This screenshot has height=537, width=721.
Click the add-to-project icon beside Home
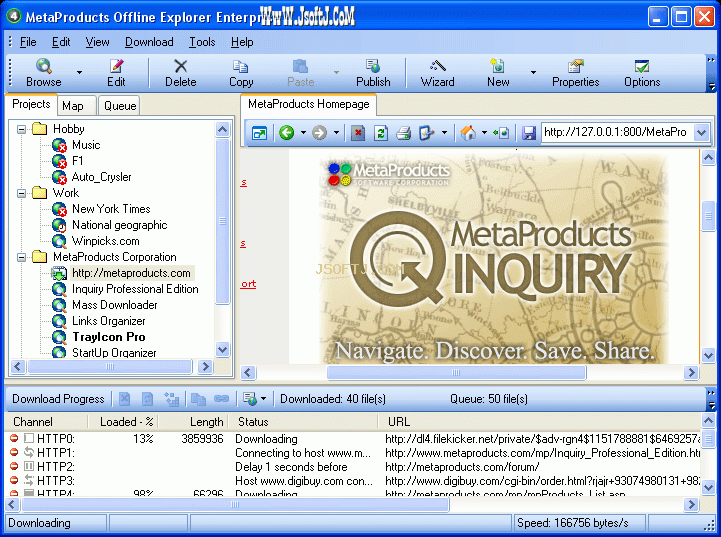click(501, 133)
